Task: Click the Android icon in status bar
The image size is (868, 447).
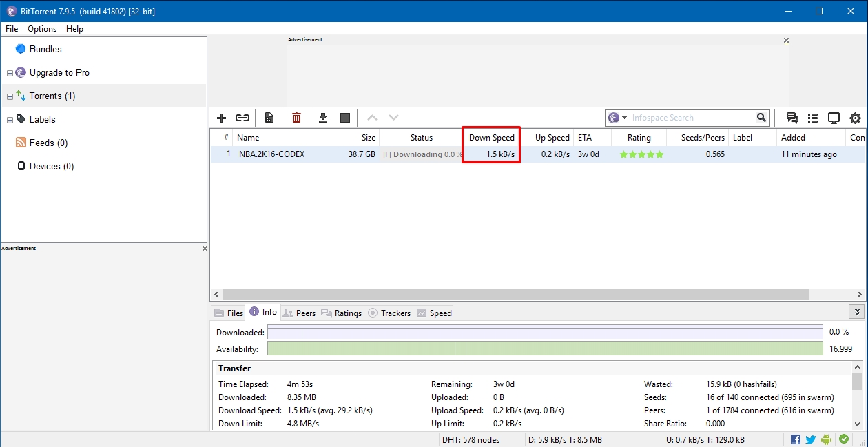Action: click(x=827, y=439)
